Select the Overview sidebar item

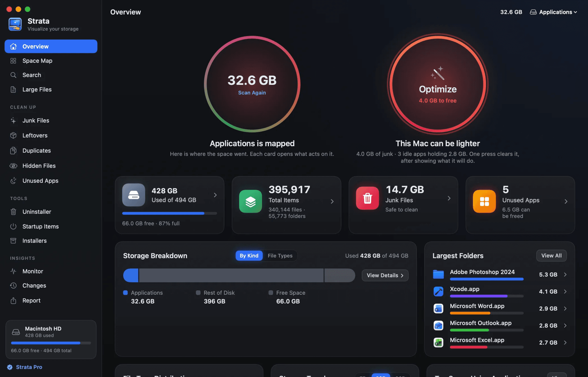click(x=51, y=46)
